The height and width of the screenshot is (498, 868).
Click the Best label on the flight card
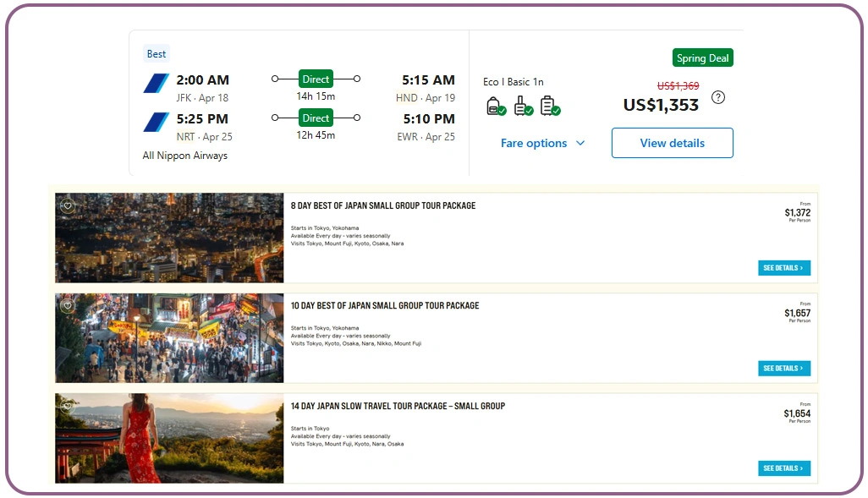pos(156,53)
